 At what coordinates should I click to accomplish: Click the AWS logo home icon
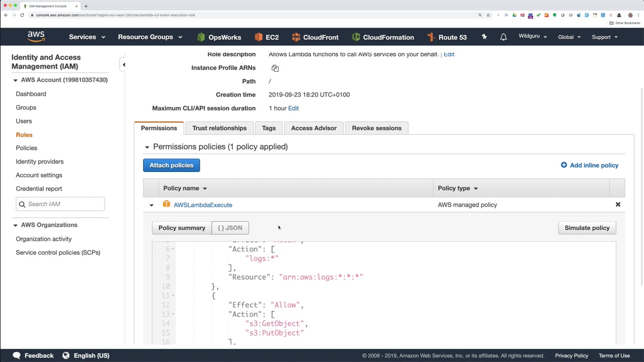click(x=36, y=37)
